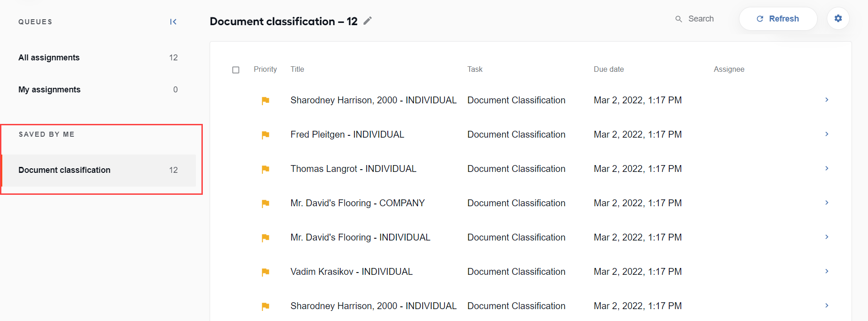
Task: Select the saved Document classification queue
Action: 99,170
